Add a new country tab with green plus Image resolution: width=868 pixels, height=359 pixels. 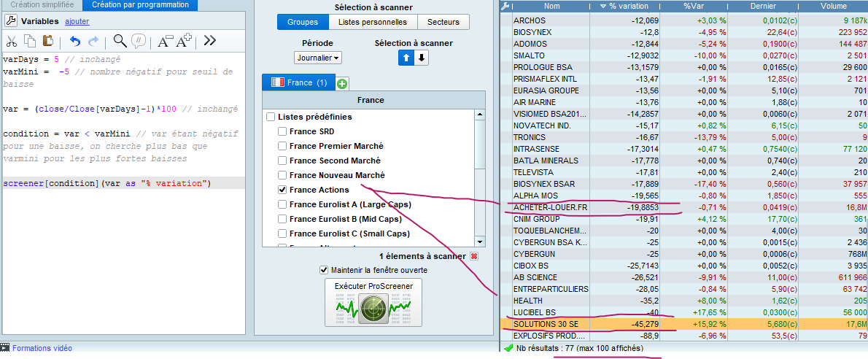point(341,84)
